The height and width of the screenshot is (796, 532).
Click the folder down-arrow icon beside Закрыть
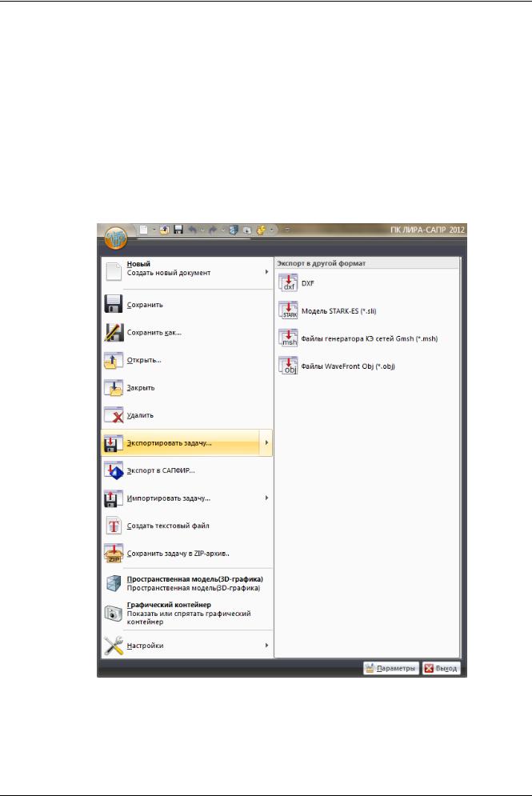point(114,387)
